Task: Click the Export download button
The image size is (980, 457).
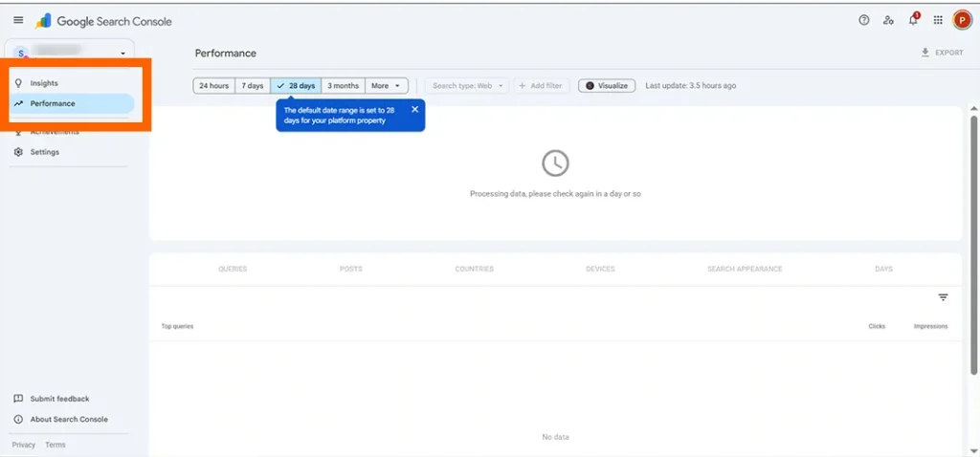Action: click(942, 54)
